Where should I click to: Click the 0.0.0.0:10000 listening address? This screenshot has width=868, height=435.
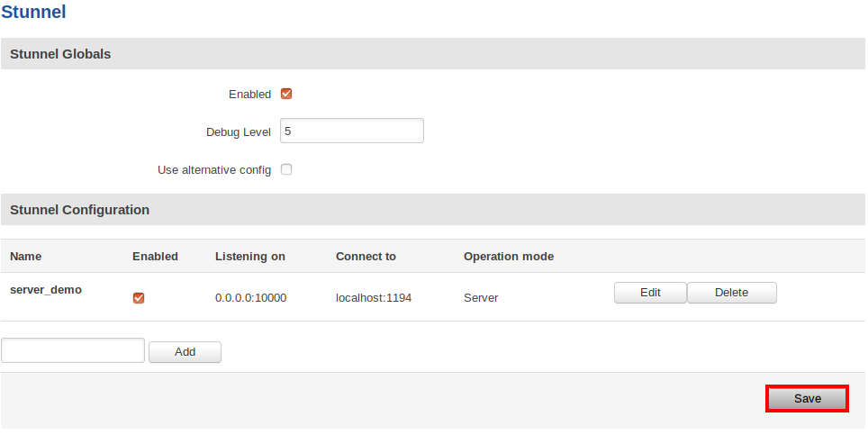(x=250, y=298)
